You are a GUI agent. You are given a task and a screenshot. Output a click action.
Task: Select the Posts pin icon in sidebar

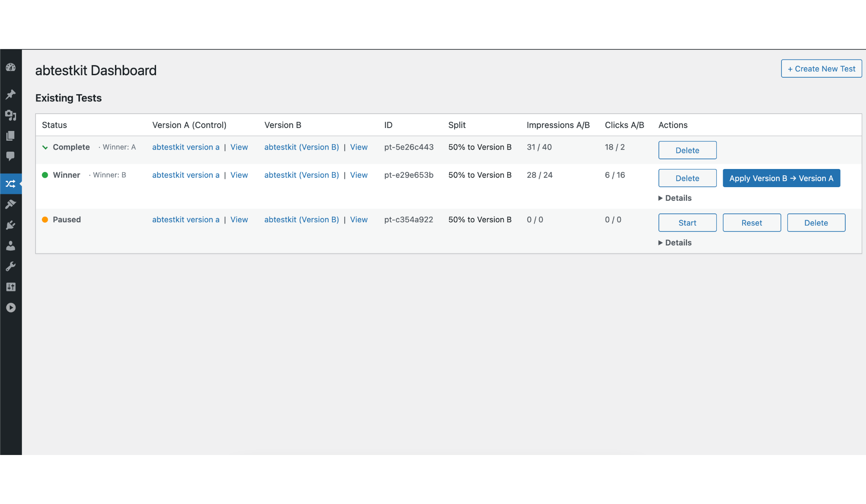[11, 94]
